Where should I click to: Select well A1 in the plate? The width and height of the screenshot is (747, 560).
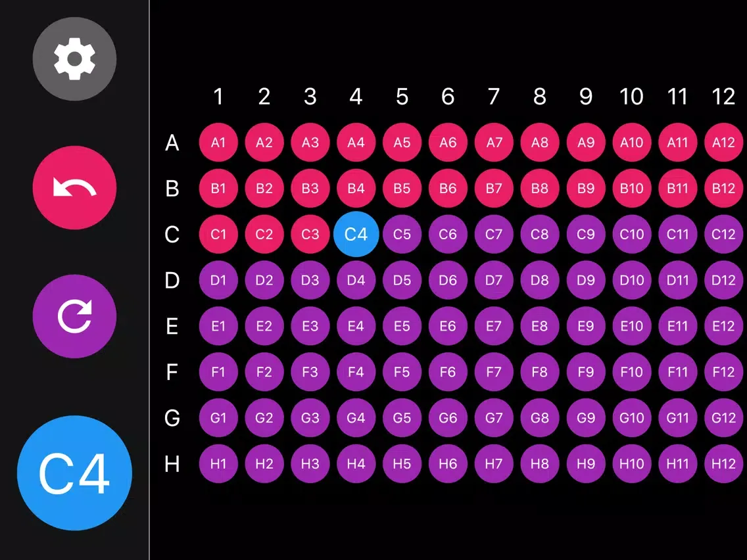pyautogui.click(x=218, y=142)
